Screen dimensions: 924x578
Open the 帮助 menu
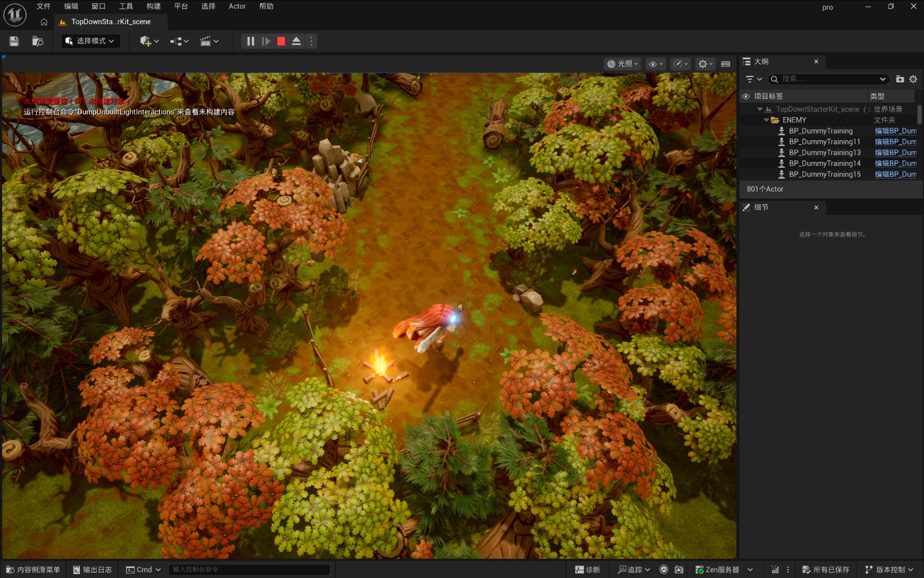click(x=266, y=6)
